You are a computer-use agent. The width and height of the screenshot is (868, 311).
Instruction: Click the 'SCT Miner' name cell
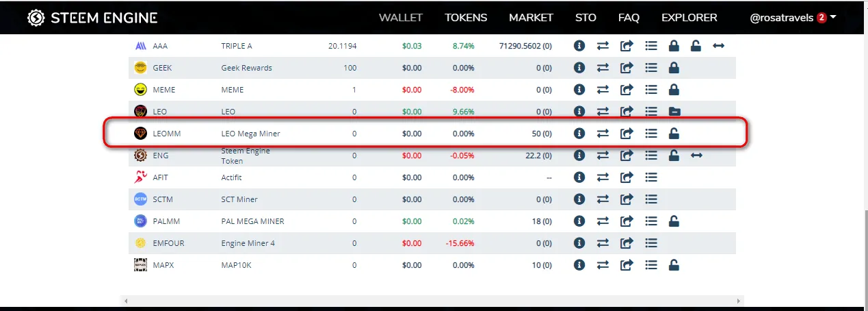click(x=239, y=199)
